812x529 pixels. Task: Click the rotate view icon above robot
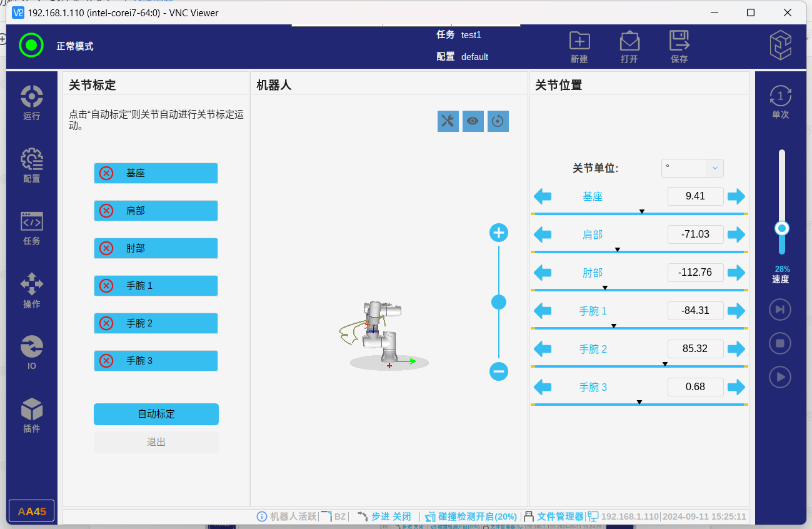tap(498, 121)
